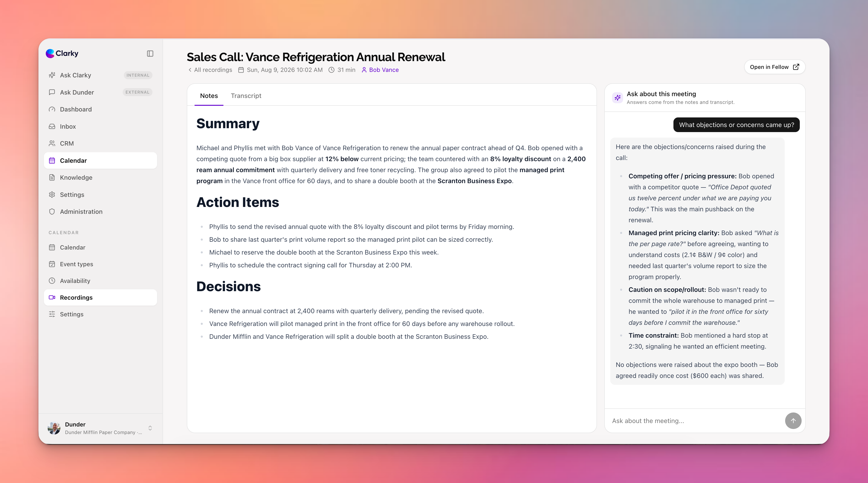Click the Recordings video camera icon

pyautogui.click(x=52, y=297)
